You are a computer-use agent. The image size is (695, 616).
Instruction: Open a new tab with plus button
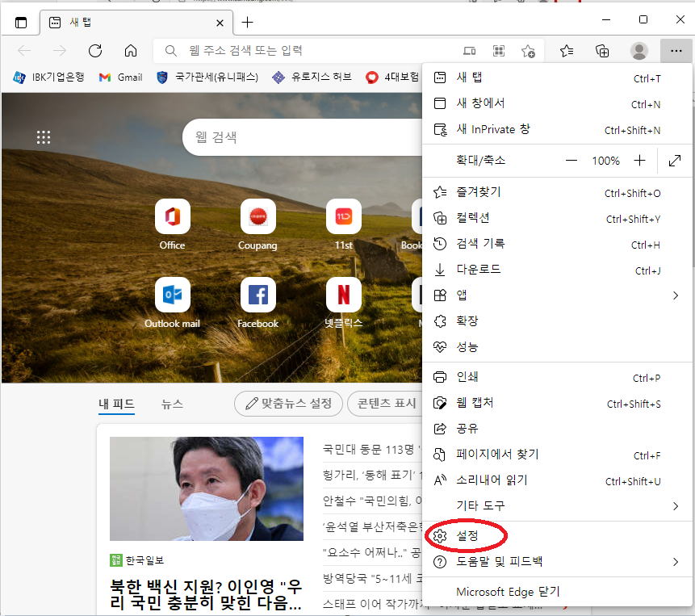click(247, 22)
